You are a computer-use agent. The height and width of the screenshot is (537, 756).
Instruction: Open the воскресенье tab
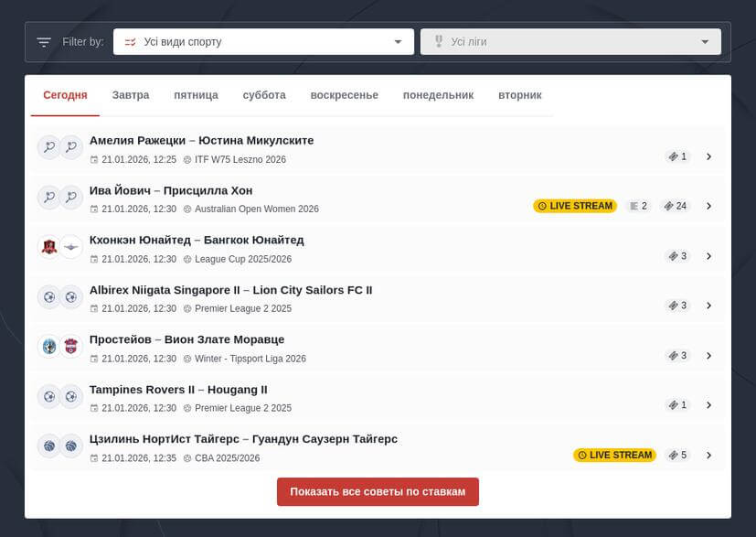344,95
